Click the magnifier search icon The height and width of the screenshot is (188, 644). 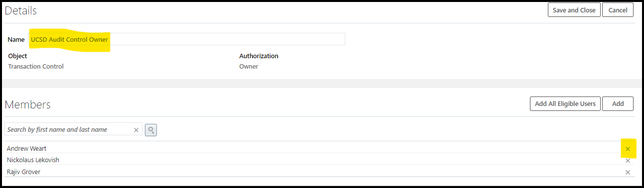coord(151,130)
